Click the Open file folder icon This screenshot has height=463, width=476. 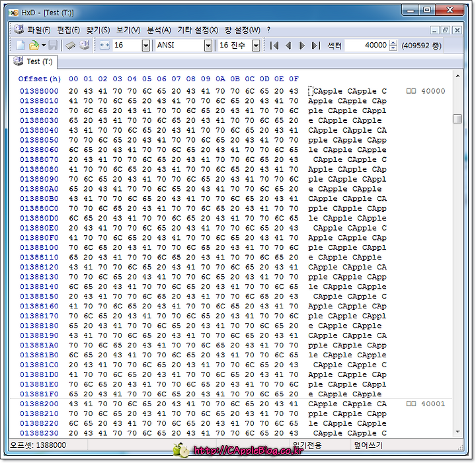[34, 46]
